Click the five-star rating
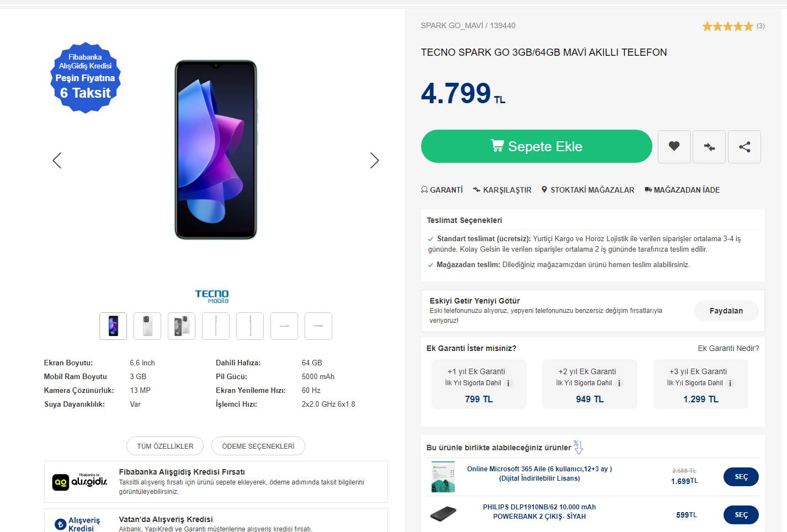The height and width of the screenshot is (532, 787). [727, 26]
